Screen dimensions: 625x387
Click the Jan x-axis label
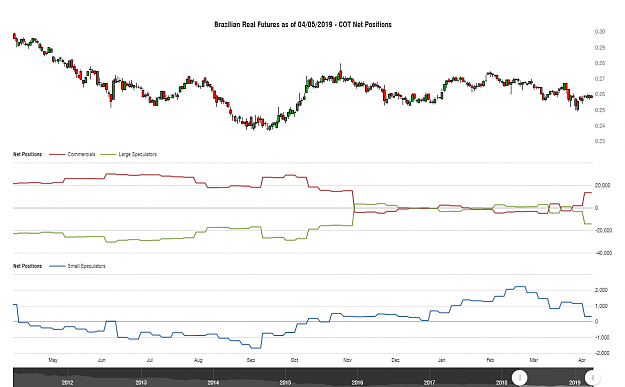click(442, 360)
